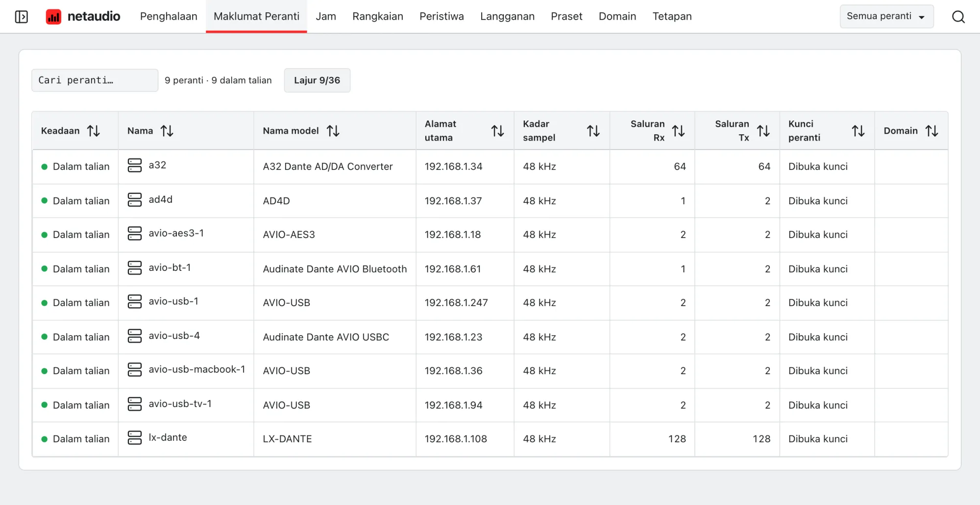Click the Keadaan column header label
The width and height of the screenshot is (980, 505).
tap(60, 131)
